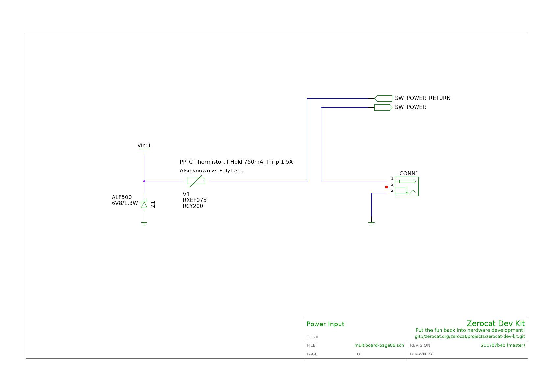Viewport: 554px width, 392px height.
Task: Click the red unconnected pin 3 marker
Action: point(386,187)
